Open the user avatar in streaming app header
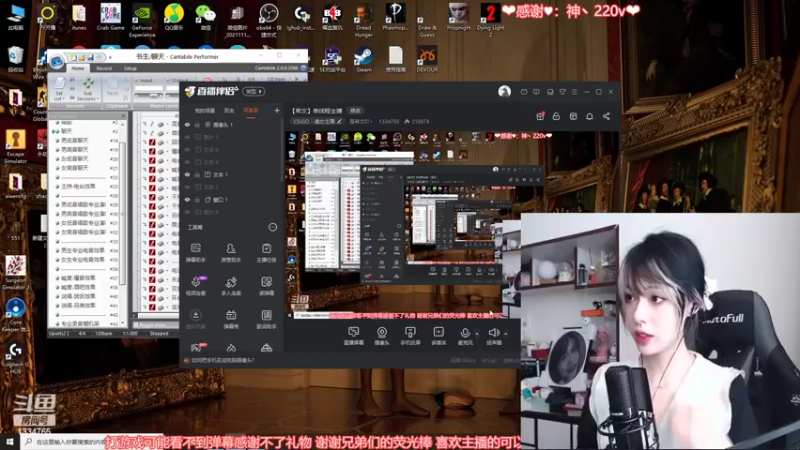 click(504, 91)
